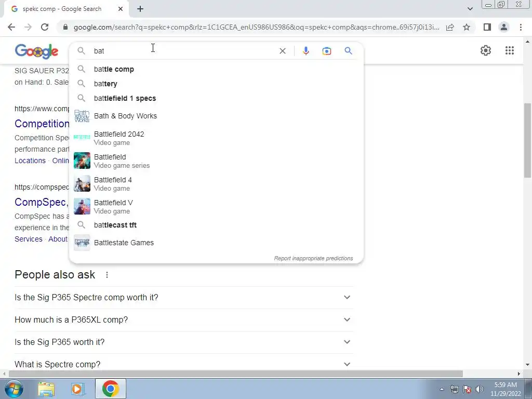Go back to the previous page

pos(11,27)
